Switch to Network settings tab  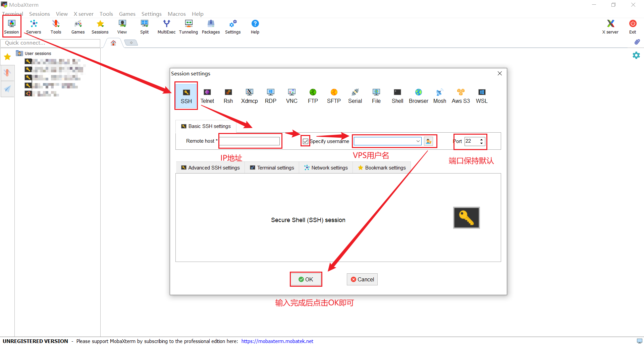click(x=326, y=168)
